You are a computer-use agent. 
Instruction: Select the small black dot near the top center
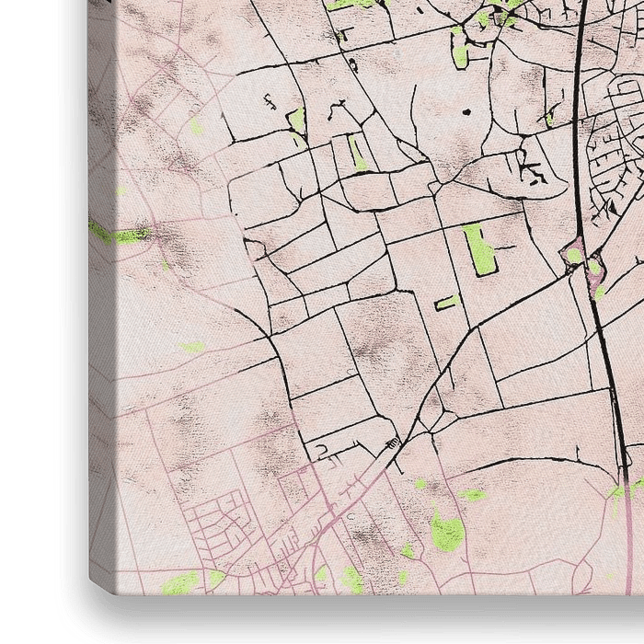click(x=465, y=111)
